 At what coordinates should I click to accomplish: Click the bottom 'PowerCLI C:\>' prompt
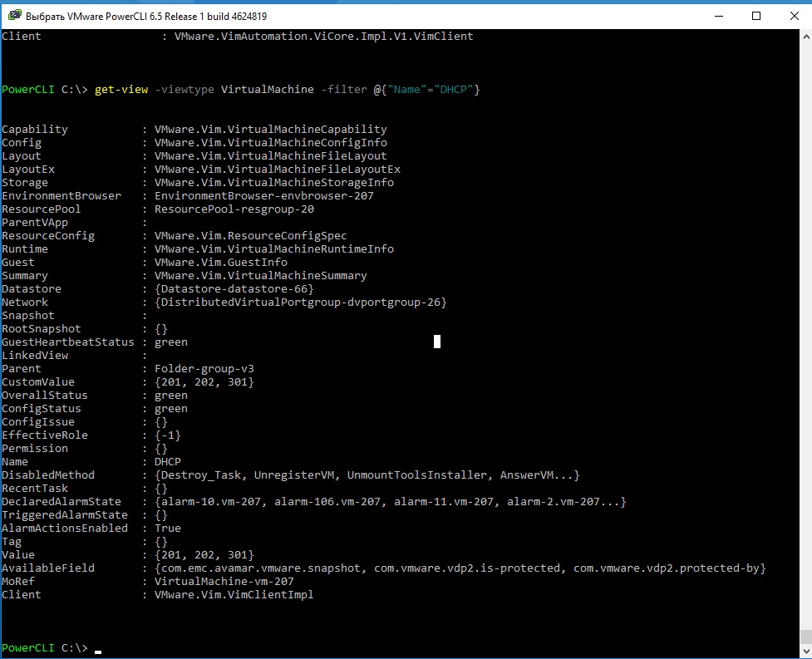45,648
